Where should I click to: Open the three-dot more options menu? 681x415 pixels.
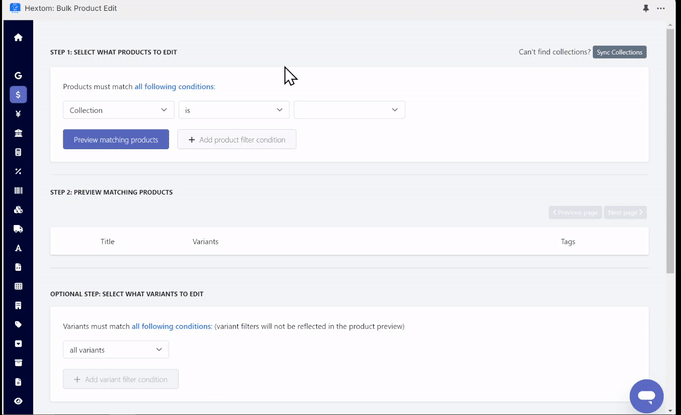(661, 8)
